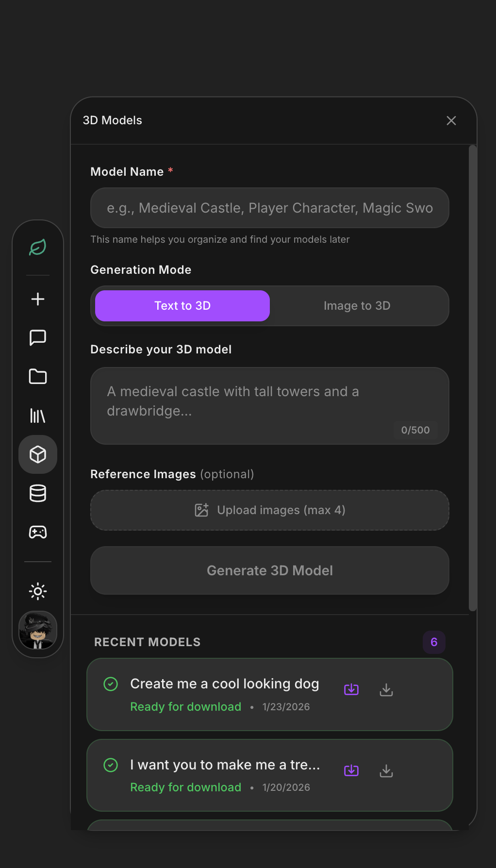Open the chat bubble icon in sidebar

point(38,337)
